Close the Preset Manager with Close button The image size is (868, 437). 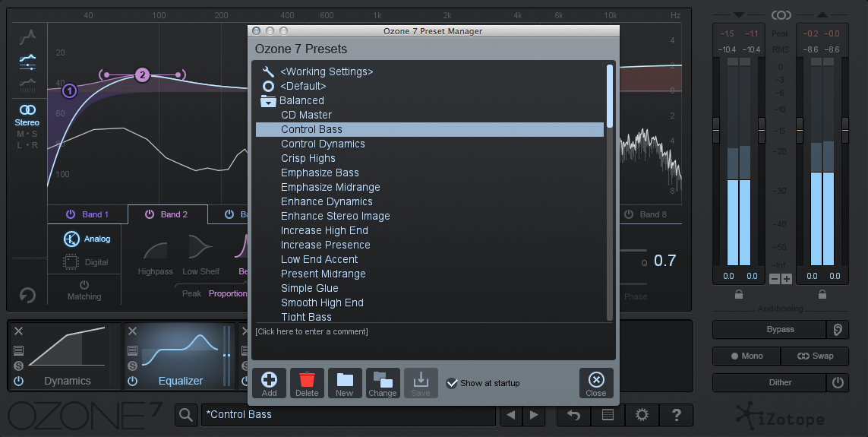coord(596,383)
